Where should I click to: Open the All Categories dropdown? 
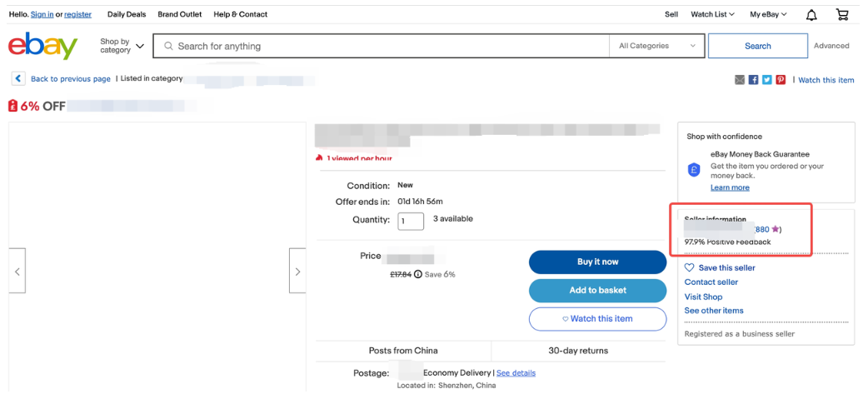656,46
